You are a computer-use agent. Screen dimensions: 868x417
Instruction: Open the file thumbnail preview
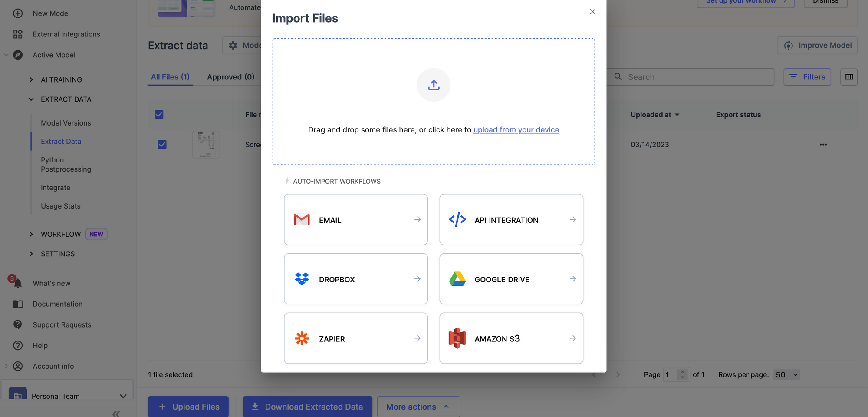pos(206,145)
